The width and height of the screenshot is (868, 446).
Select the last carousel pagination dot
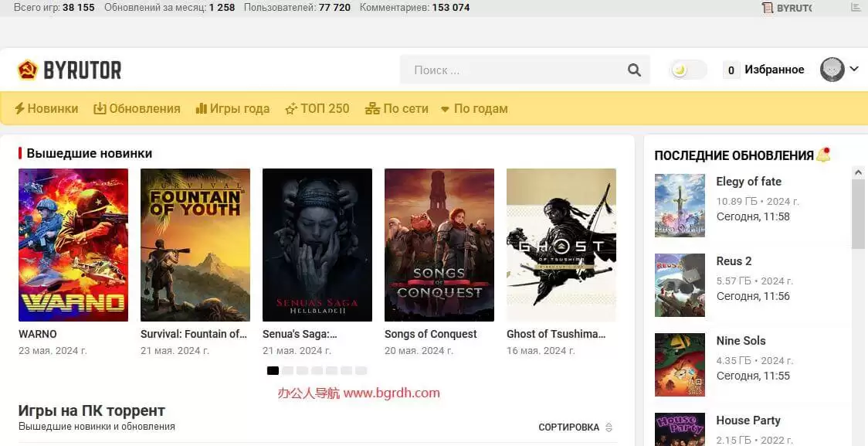click(361, 371)
